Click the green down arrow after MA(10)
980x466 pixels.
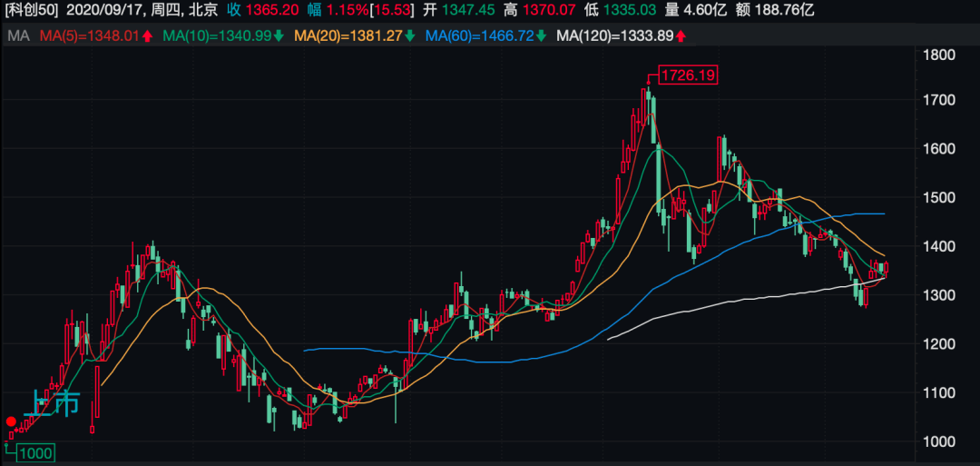pyautogui.click(x=278, y=37)
